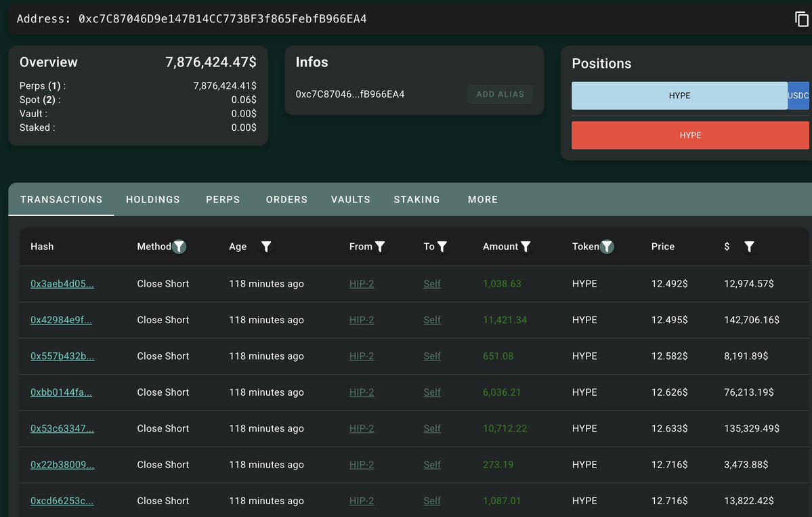Click the price 12.582$

[669, 356]
